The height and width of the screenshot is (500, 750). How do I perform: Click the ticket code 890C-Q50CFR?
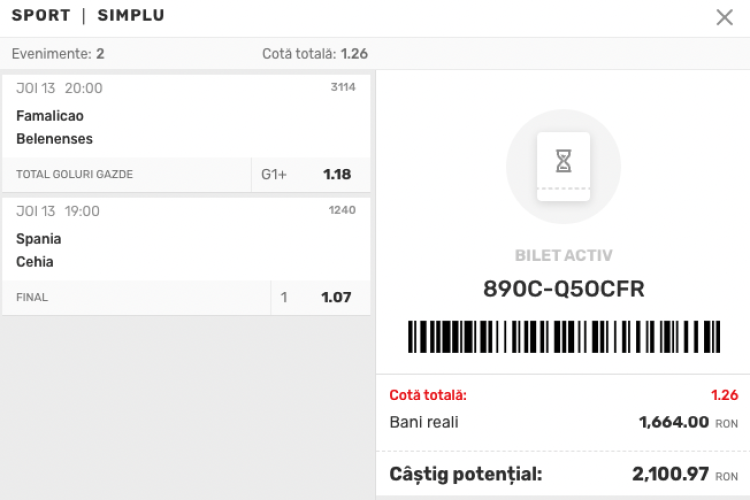pyautogui.click(x=563, y=290)
